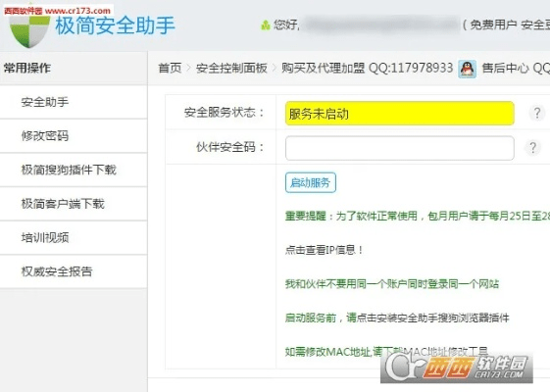This screenshot has width=550, height=392.
Task: Open 安全助手 in sidebar
Action: 74,102
